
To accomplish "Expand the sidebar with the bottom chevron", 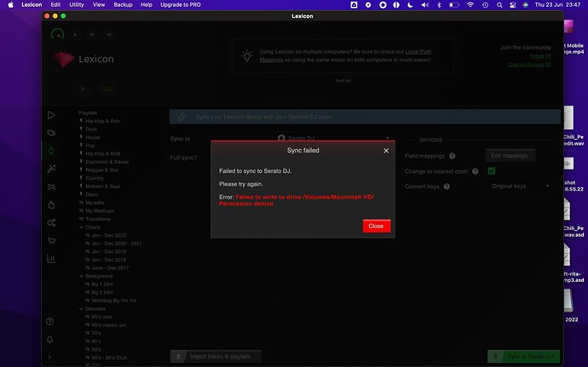I will click(x=49, y=357).
